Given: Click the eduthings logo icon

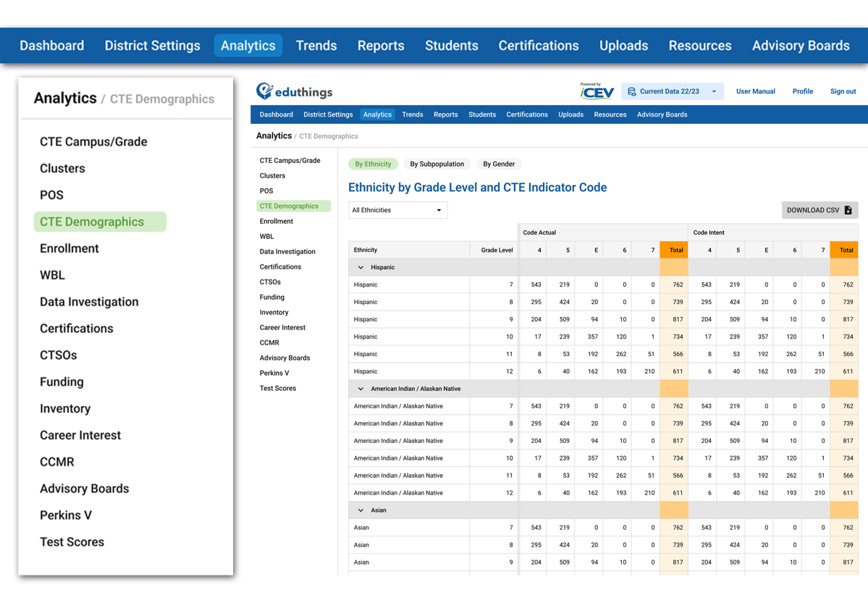Looking at the screenshot, I should [265, 90].
